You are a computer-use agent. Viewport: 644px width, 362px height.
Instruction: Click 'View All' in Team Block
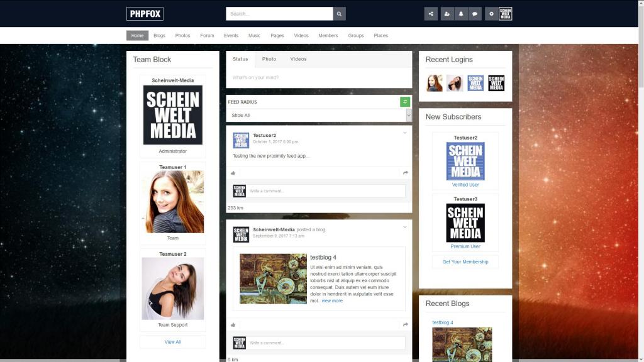(172, 342)
